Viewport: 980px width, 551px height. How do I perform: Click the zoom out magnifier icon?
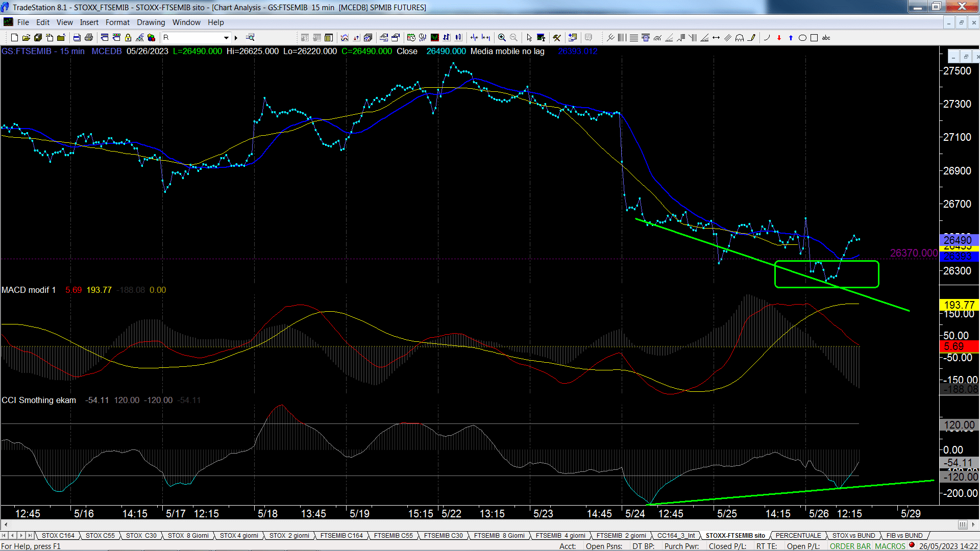point(513,38)
